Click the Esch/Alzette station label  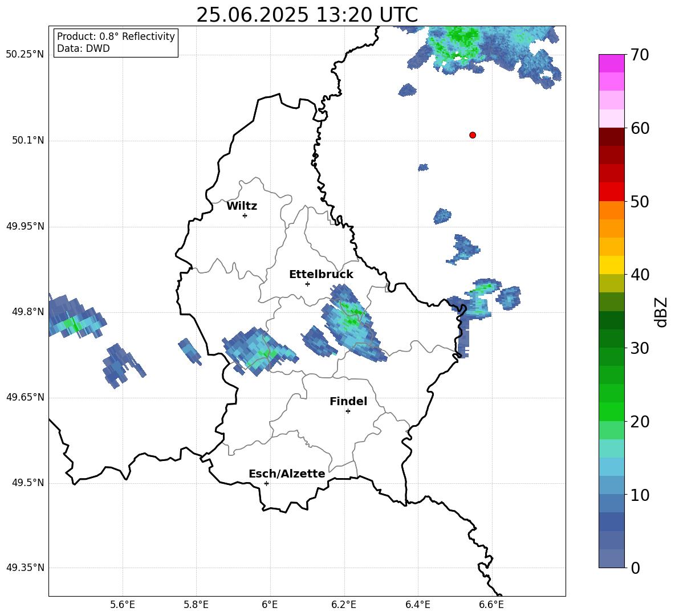click(287, 474)
